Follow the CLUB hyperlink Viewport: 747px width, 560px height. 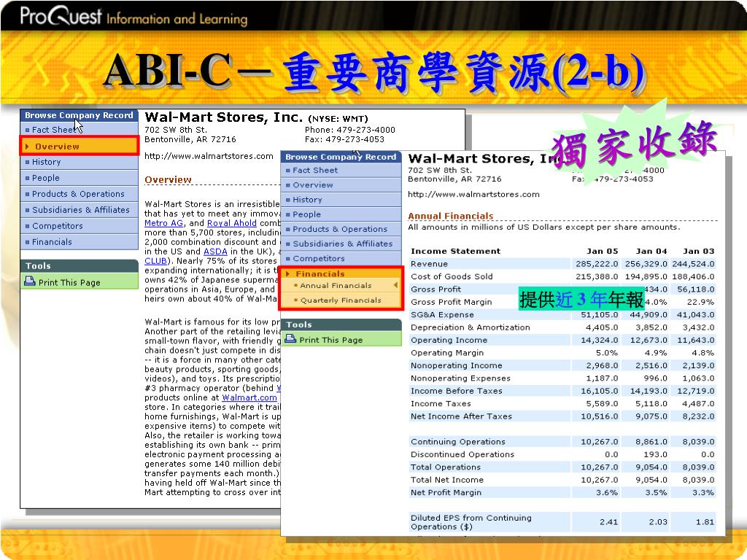click(156, 261)
